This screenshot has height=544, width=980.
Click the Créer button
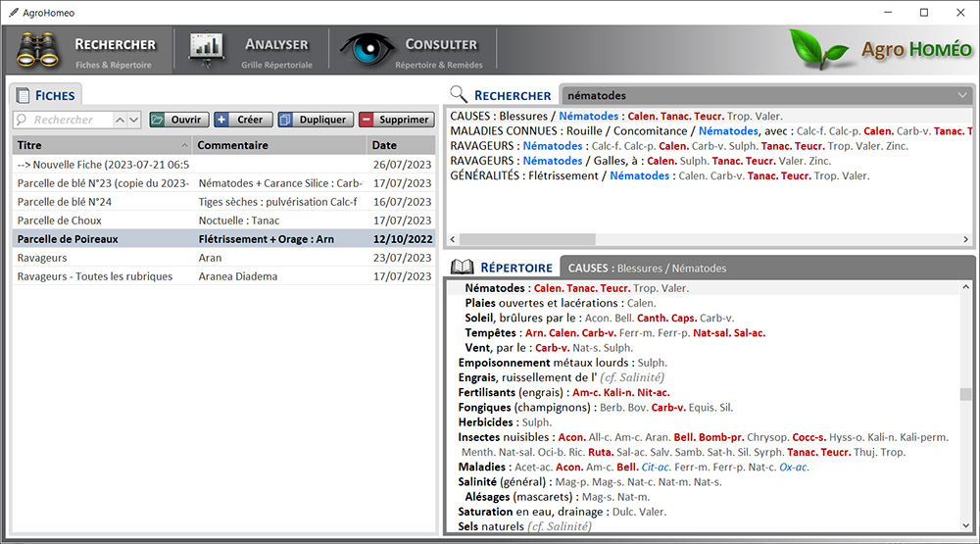tap(243, 120)
